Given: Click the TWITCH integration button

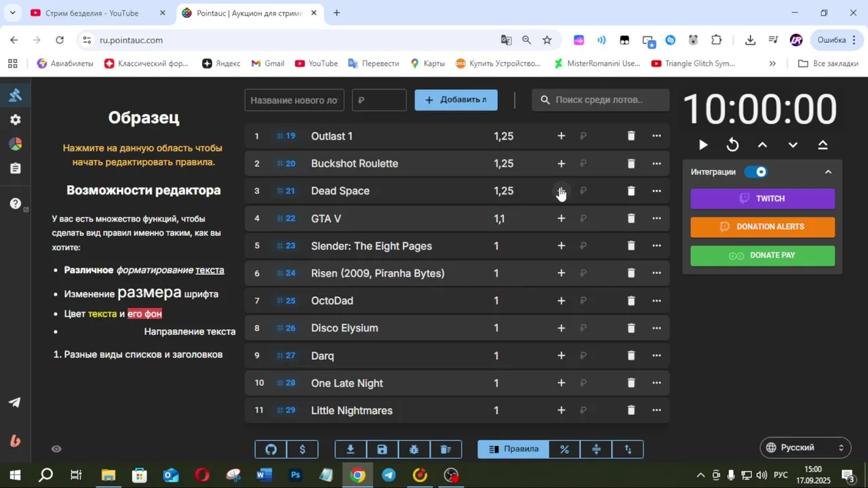Looking at the screenshot, I should 762,199.
